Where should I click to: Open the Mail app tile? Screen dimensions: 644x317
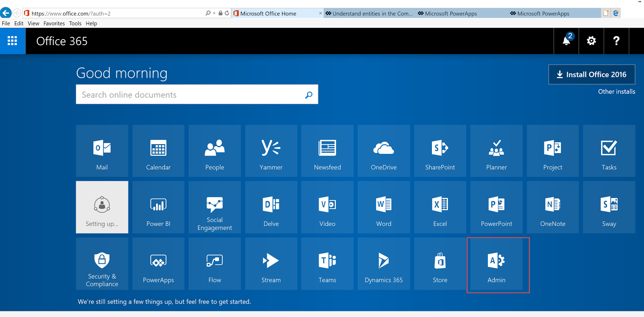pyautogui.click(x=102, y=151)
